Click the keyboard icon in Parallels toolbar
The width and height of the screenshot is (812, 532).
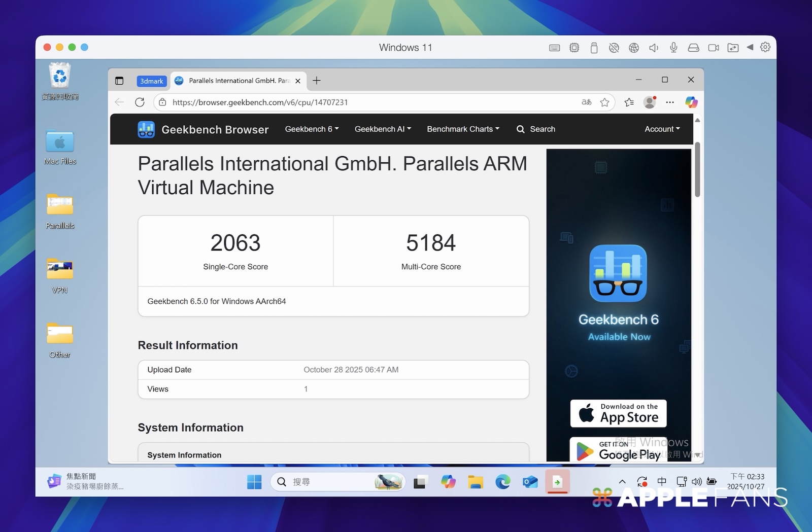pyautogui.click(x=554, y=48)
